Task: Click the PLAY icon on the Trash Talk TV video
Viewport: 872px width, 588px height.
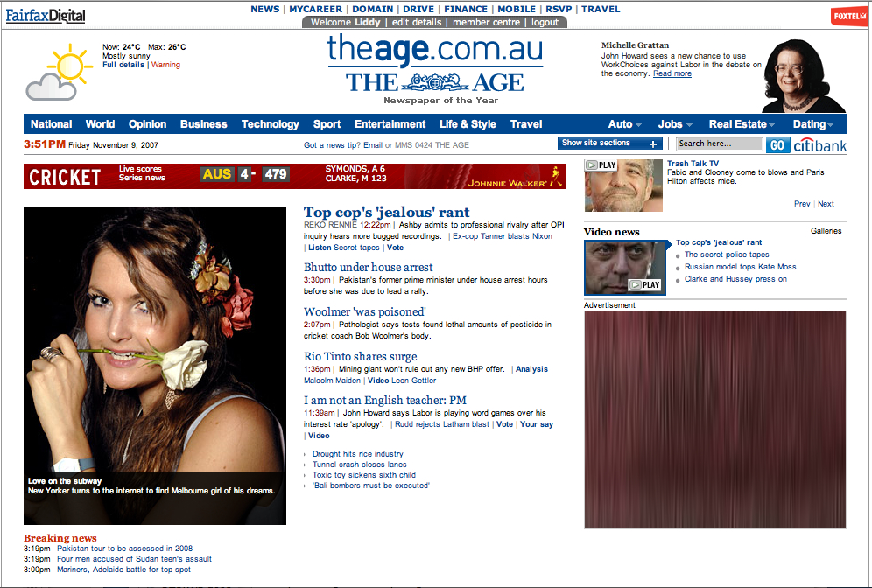Action: pyautogui.click(x=600, y=164)
